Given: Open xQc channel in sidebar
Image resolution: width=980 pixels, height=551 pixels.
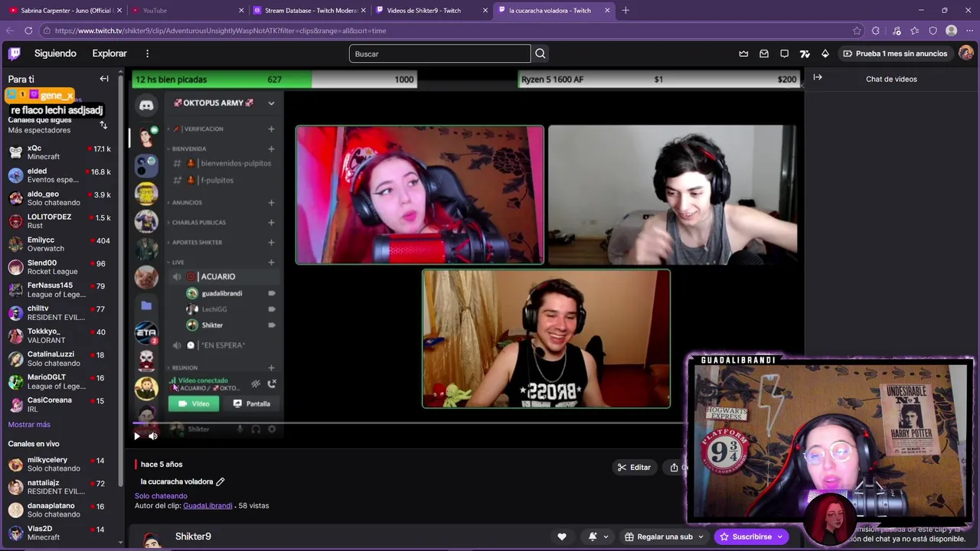Looking at the screenshot, I should [60, 152].
